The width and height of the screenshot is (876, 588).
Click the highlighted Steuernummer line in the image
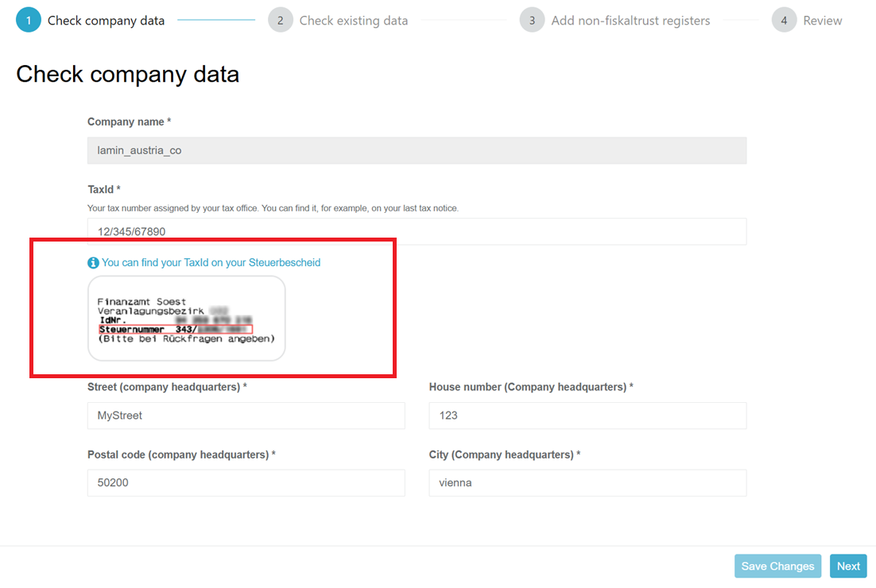[x=175, y=329]
